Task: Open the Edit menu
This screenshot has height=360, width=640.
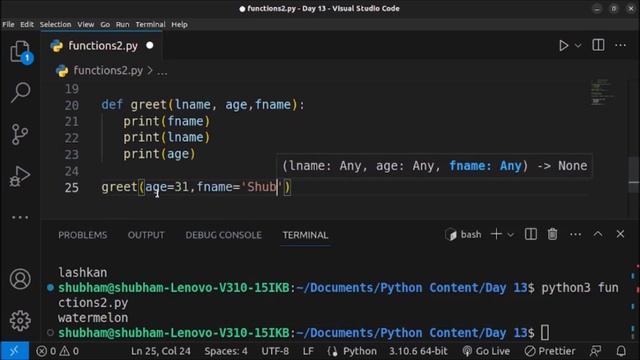Action: pos(27,24)
